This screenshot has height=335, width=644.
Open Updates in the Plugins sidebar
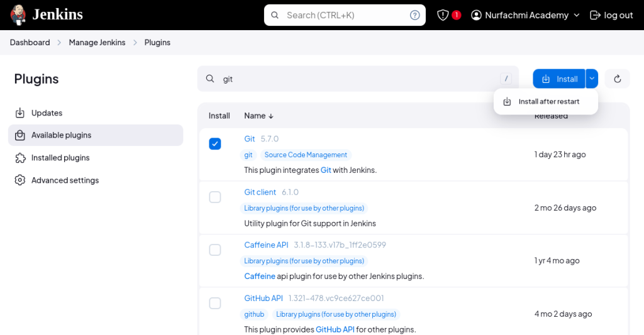96,113
